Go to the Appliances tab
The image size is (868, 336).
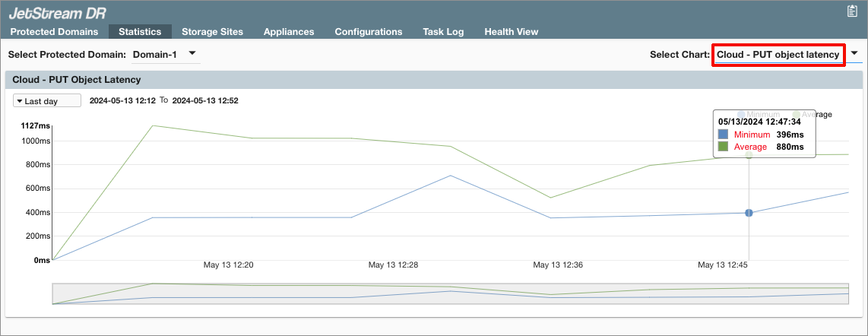289,32
